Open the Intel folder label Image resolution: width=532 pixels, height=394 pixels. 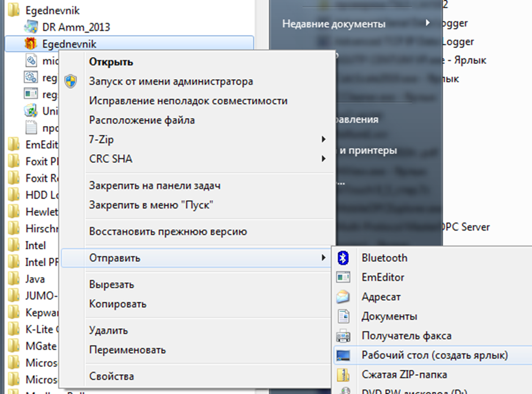36,245
